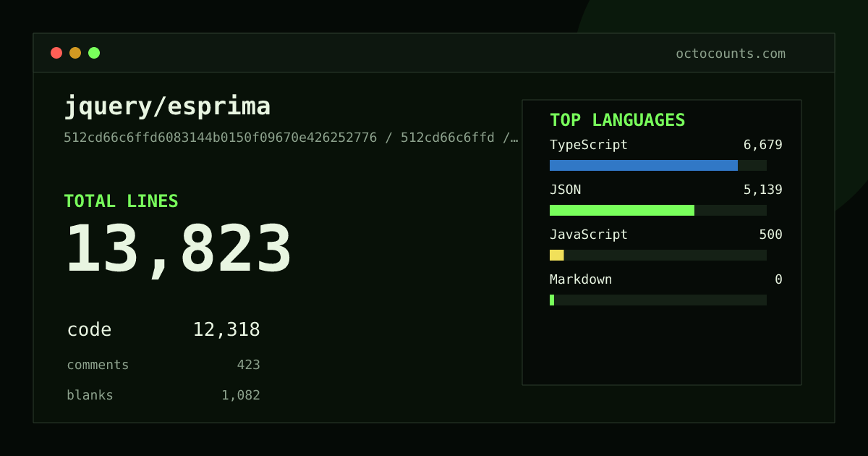Click the green JSON progress bar

click(622, 210)
